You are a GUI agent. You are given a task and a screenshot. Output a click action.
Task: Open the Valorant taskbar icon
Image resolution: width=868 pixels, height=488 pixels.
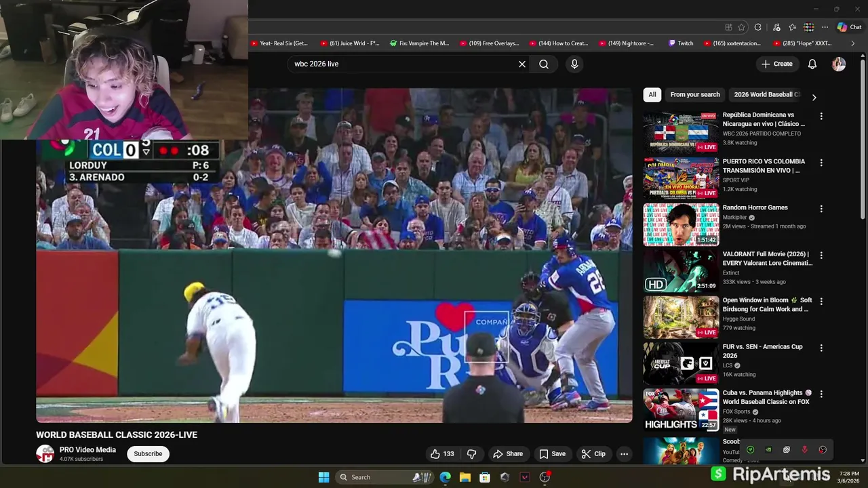click(524, 477)
